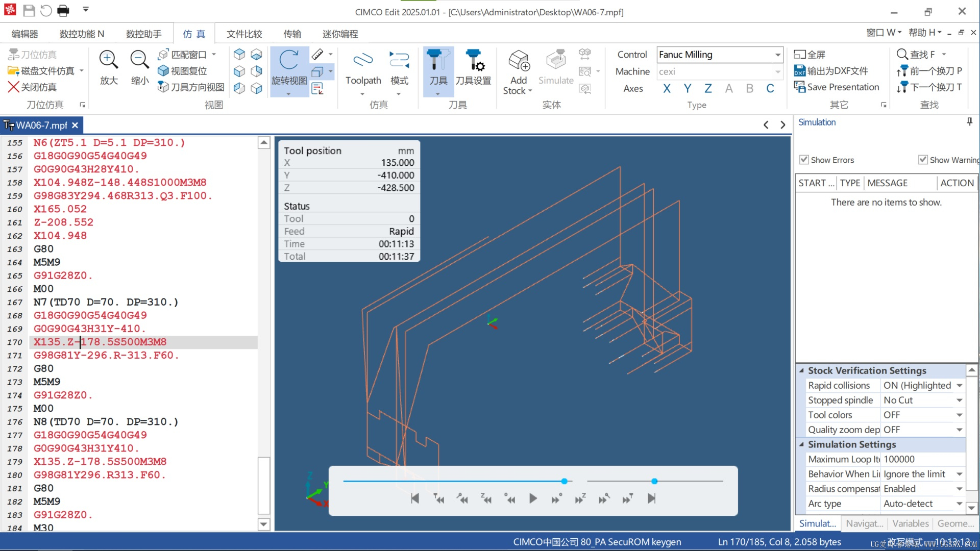Click the Maximum Loop value 100000 field
Image resolution: width=980 pixels, height=551 pixels.
click(923, 460)
